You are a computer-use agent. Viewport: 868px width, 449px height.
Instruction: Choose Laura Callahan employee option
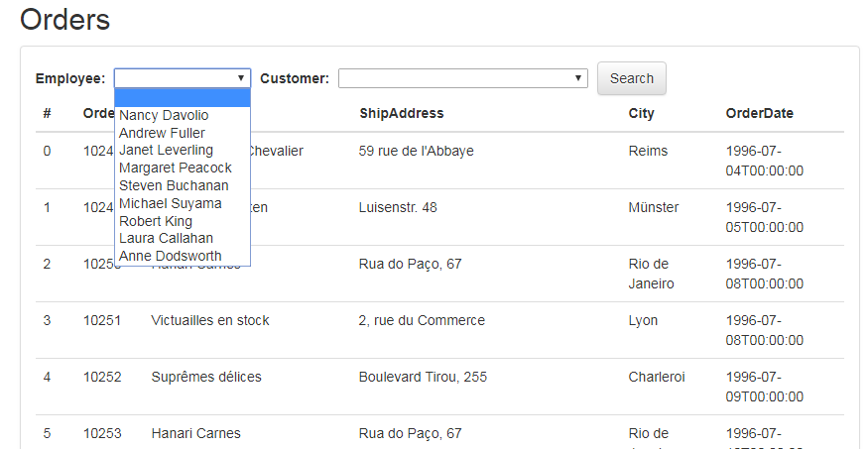coord(166,238)
